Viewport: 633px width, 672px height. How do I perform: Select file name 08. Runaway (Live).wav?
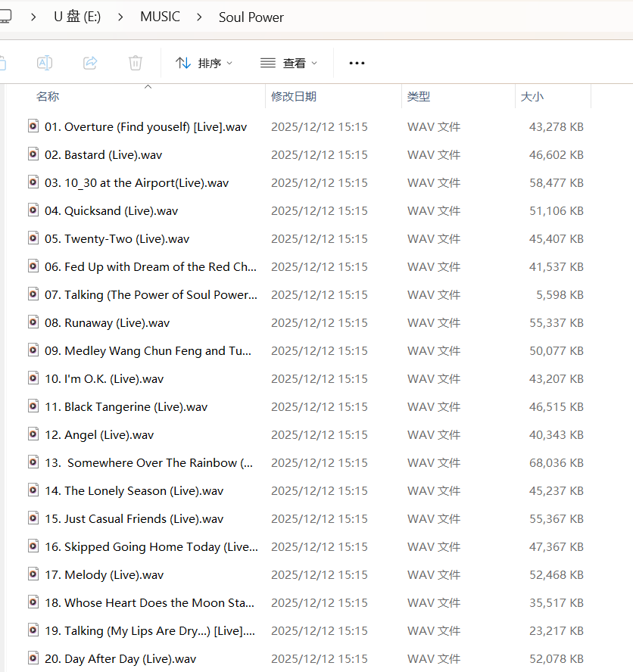(x=108, y=322)
